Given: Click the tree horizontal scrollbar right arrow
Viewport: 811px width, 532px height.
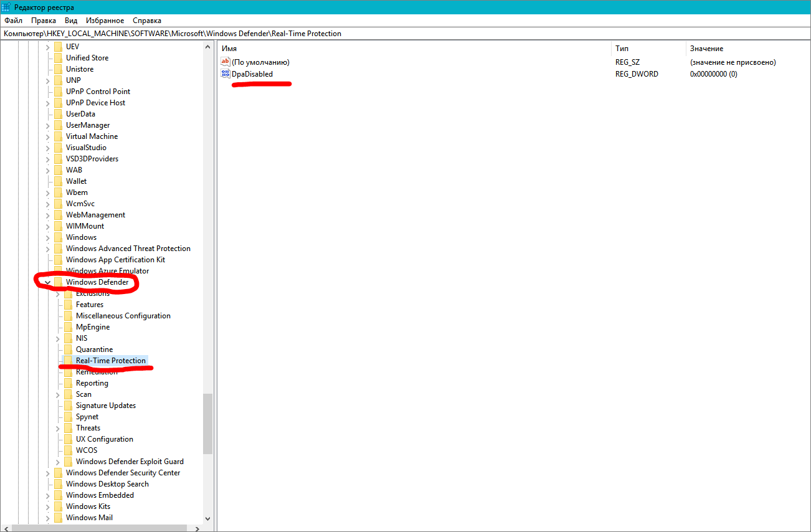Looking at the screenshot, I should [197, 528].
